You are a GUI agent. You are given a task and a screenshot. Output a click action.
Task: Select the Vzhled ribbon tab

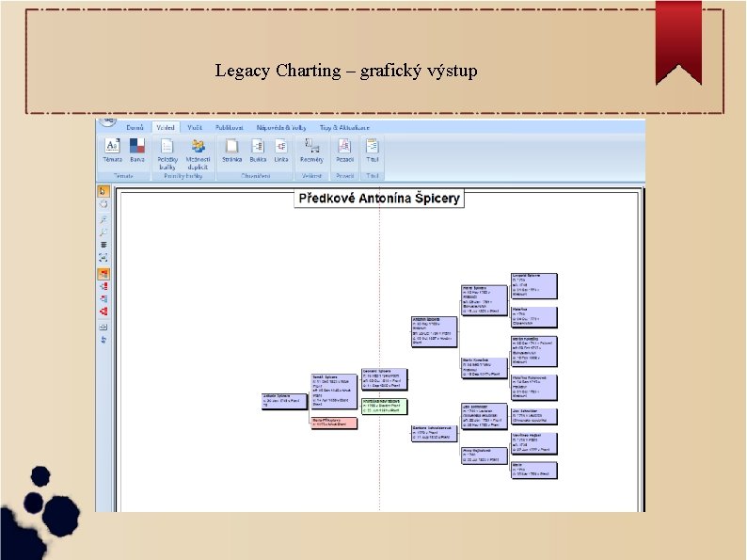[166, 128]
